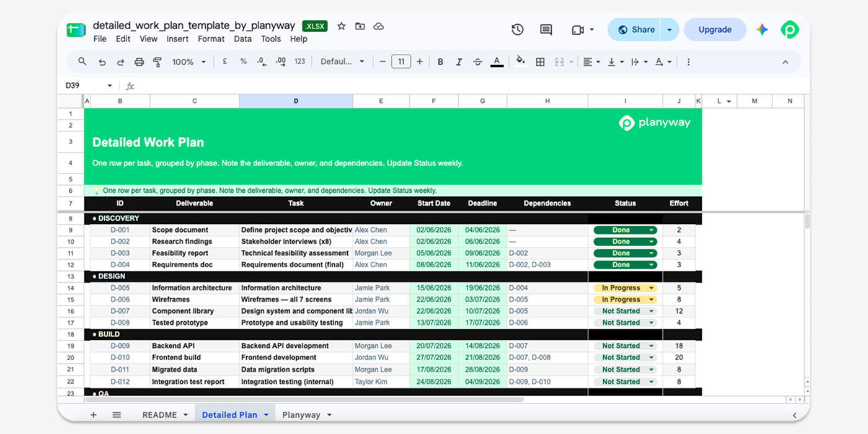Open the Edit menu
The image size is (868, 434).
pos(123,38)
